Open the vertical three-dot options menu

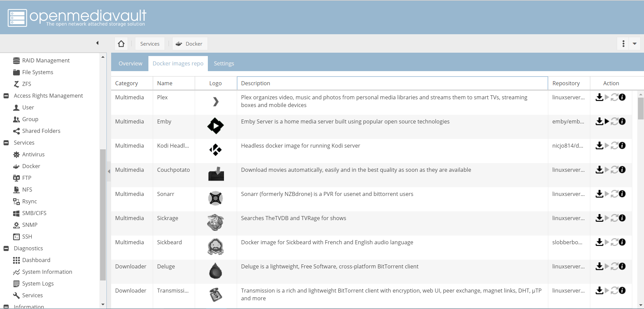click(623, 44)
